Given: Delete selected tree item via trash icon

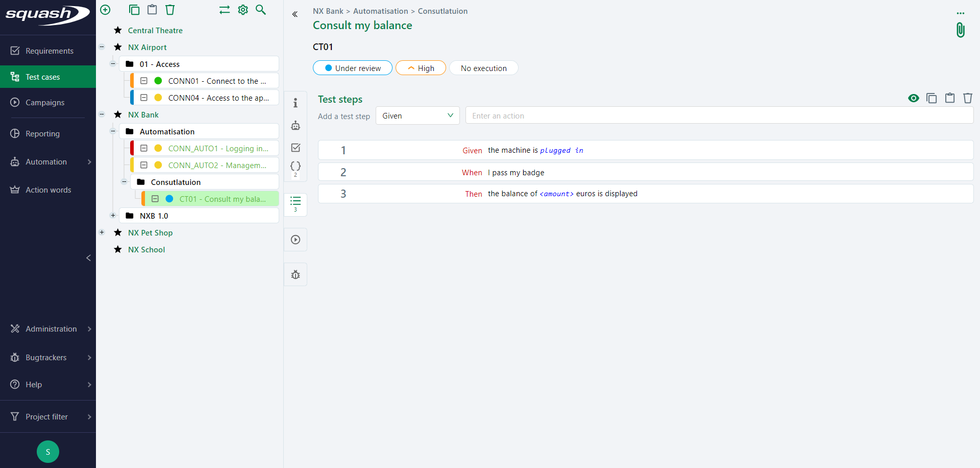Looking at the screenshot, I should (x=169, y=10).
